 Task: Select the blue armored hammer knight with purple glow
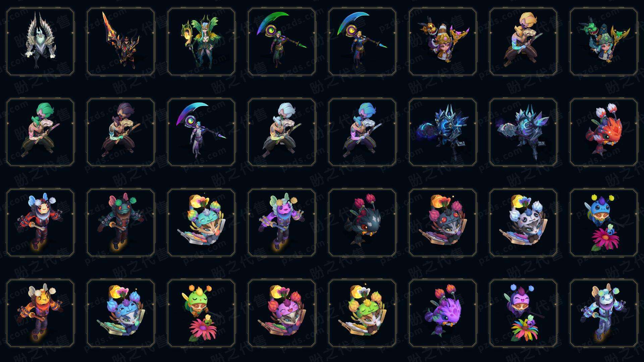click(x=443, y=132)
